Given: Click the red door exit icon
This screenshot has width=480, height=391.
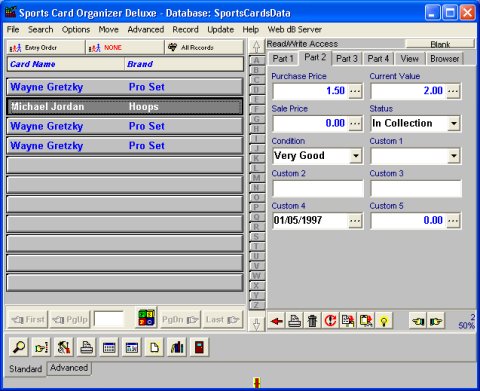Looking at the screenshot, I should [199, 347].
